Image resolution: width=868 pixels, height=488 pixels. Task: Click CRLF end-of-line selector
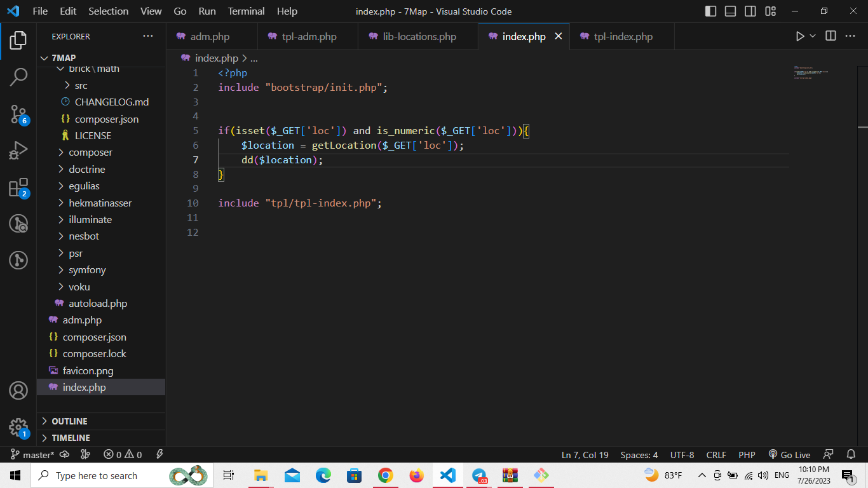[x=716, y=455]
